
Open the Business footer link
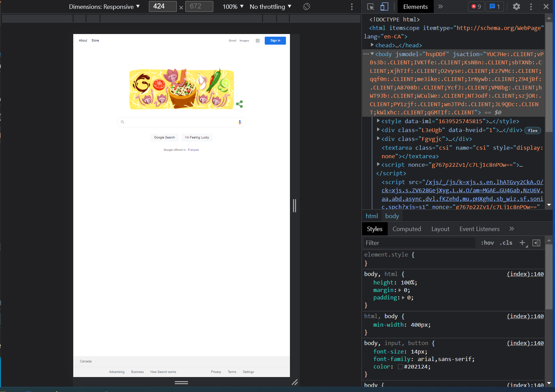[x=137, y=372]
